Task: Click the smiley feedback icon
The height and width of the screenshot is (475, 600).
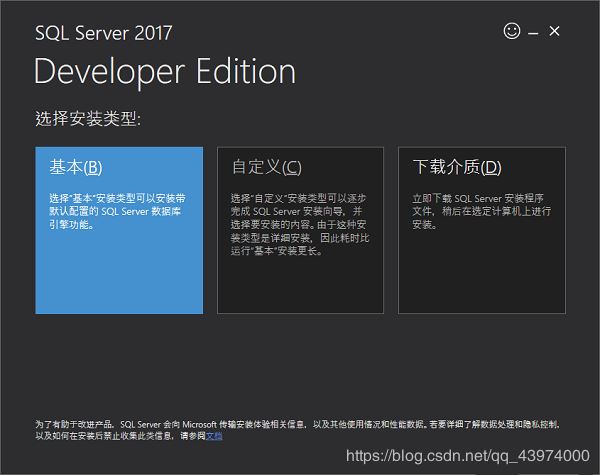Action: [512, 31]
